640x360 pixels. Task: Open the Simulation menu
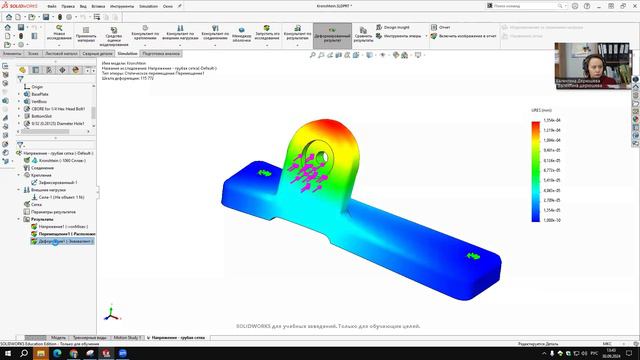148,6
